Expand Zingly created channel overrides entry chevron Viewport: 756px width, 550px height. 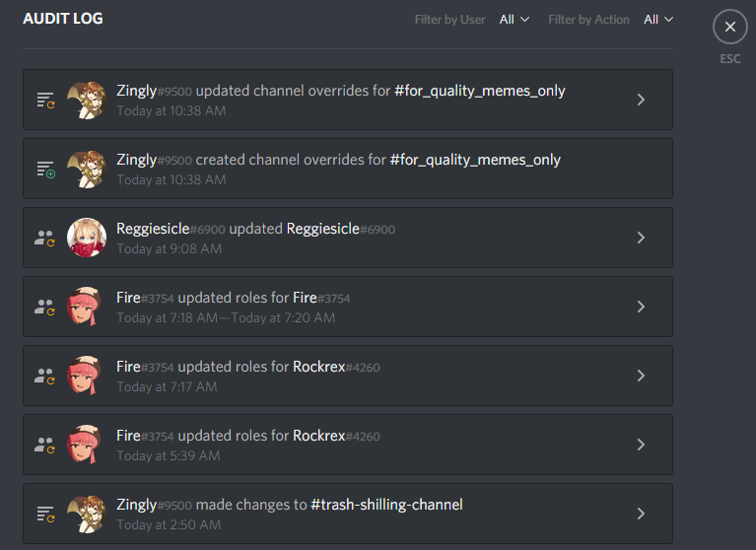[641, 169]
